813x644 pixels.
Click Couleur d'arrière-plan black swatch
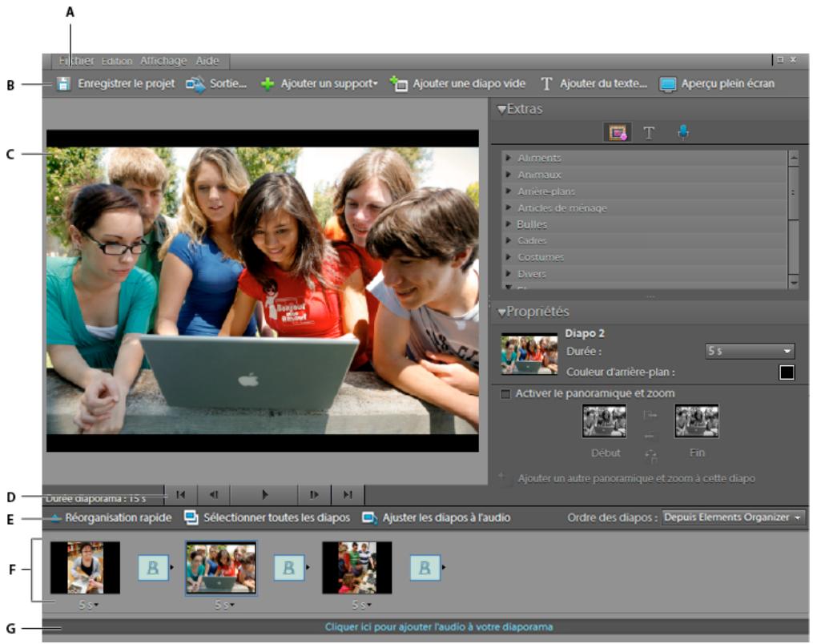click(787, 372)
